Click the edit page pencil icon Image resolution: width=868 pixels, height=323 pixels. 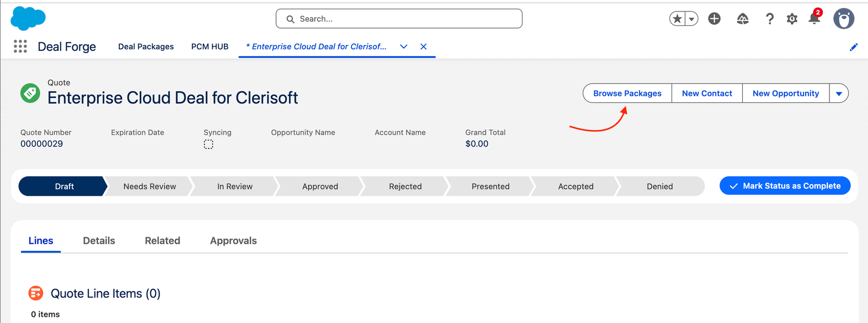(853, 47)
